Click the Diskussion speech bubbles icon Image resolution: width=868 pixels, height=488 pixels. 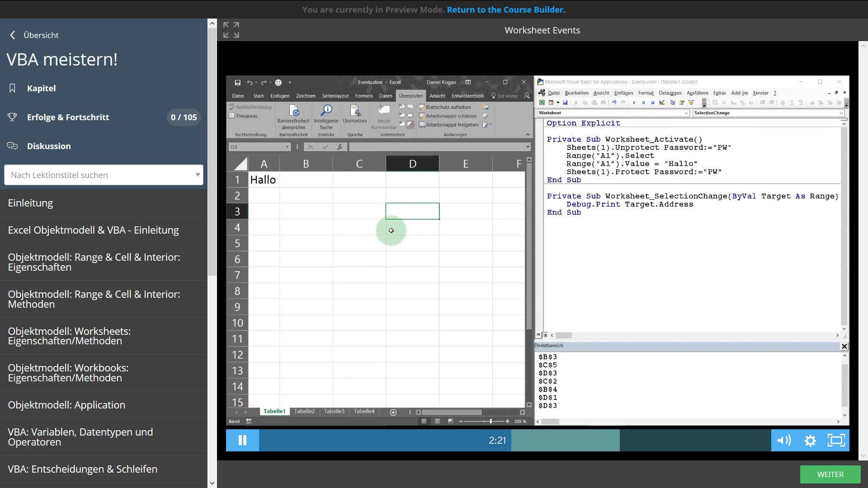[x=12, y=146]
